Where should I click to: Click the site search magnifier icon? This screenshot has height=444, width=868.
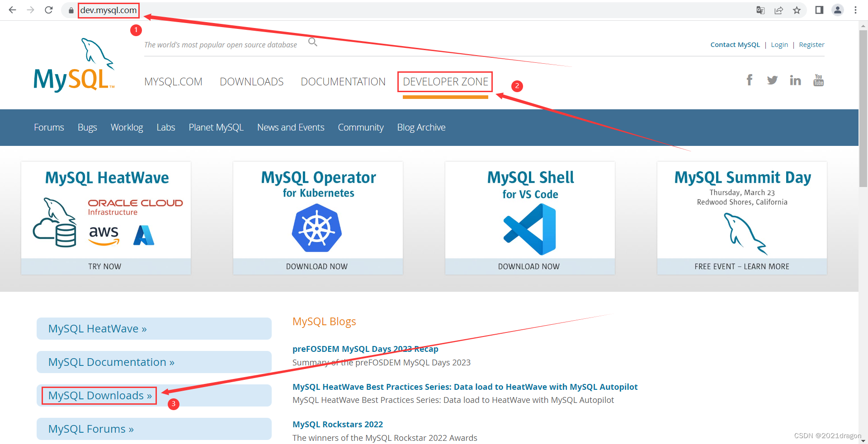coord(313,42)
